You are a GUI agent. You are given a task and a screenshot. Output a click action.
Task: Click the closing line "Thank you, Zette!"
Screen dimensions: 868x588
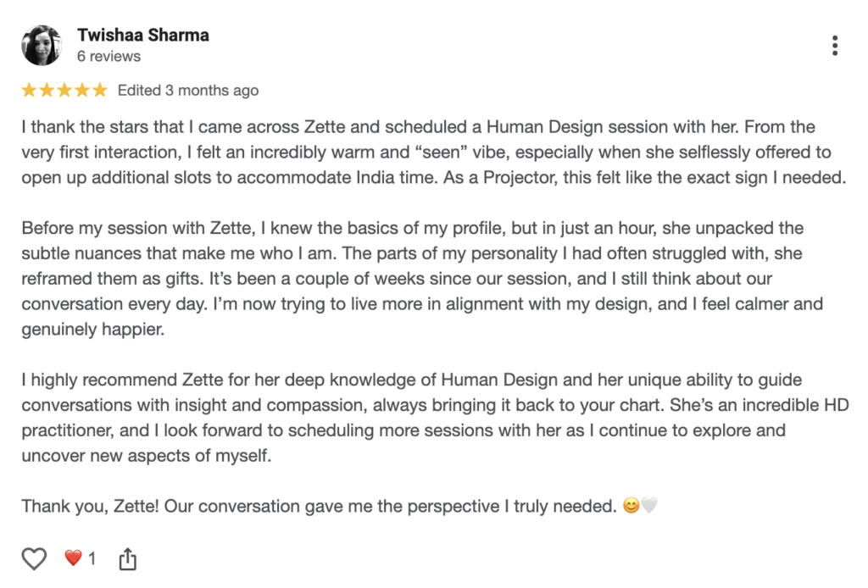tap(318, 507)
